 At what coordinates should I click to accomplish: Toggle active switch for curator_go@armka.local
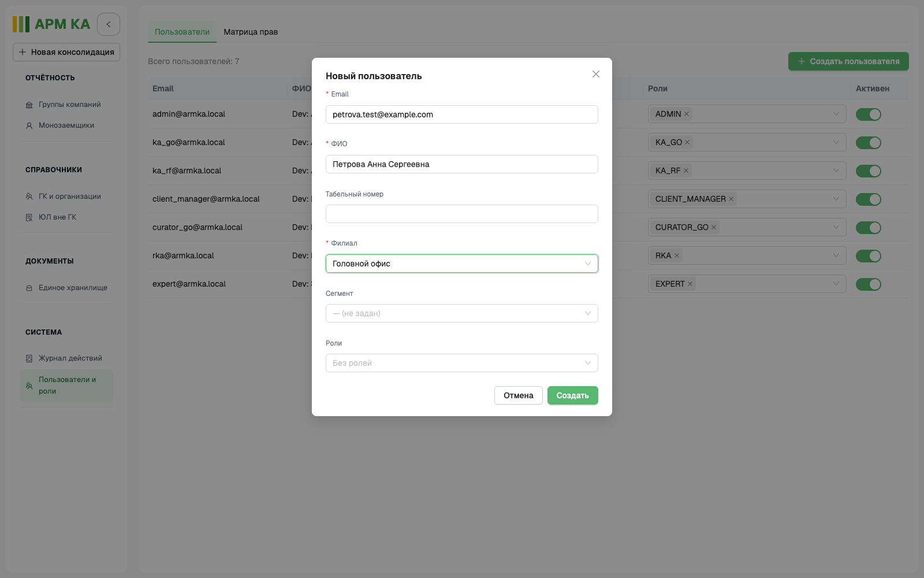pyautogui.click(x=868, y=228)
